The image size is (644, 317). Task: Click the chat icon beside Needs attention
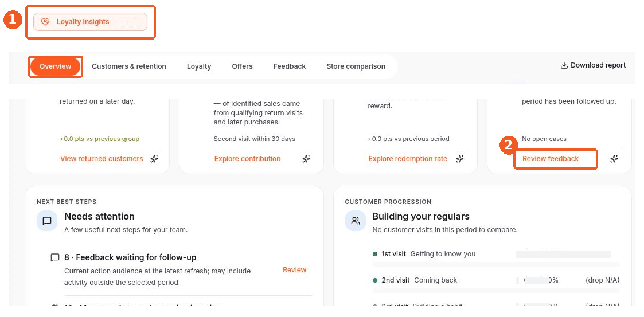(47, 221)
